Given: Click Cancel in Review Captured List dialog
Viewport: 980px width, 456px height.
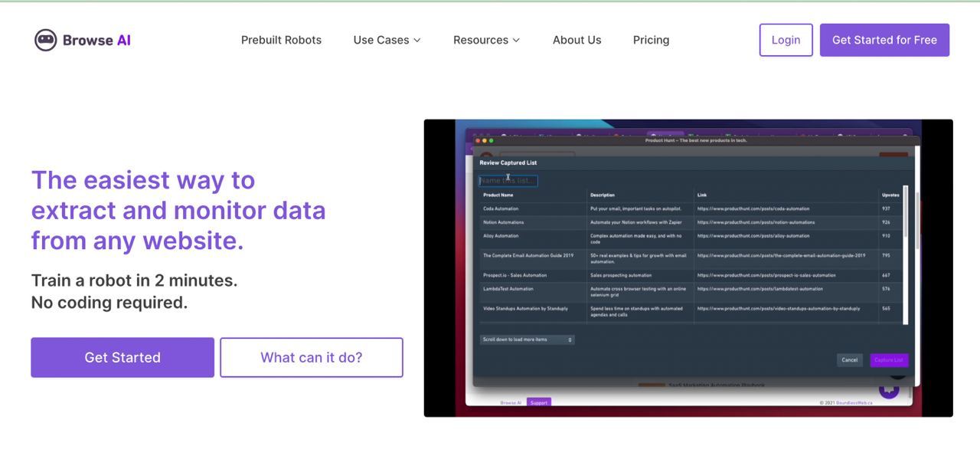Looking at the screenshot, I should 850,360.
